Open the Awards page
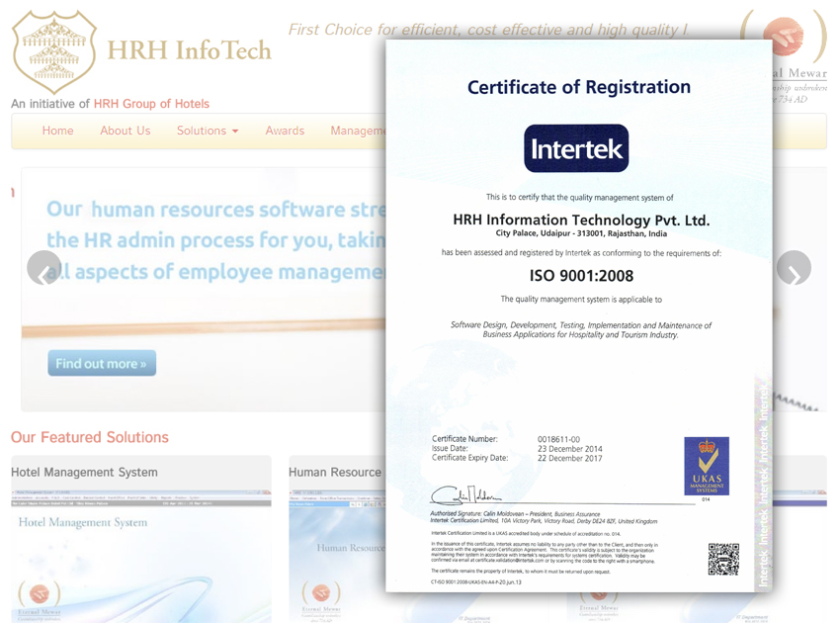The width and height of the screenshot is (840, 623). [x=285, y=131]
